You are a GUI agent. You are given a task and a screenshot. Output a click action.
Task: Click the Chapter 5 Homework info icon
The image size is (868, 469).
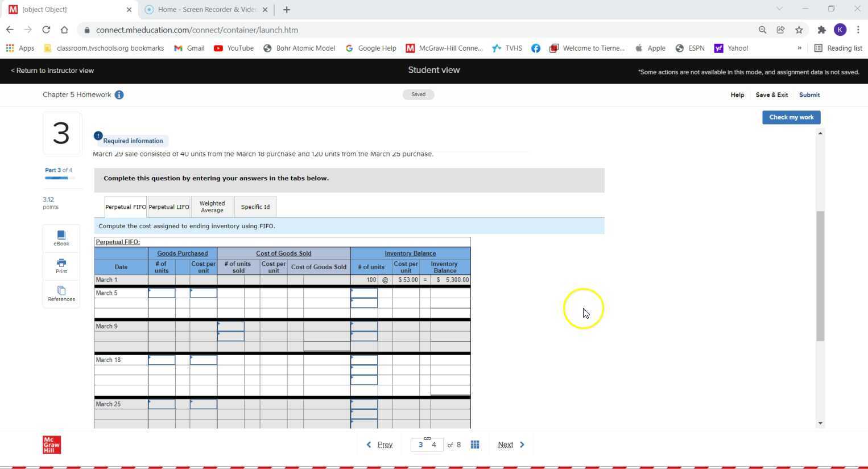(x=119, y=95)
